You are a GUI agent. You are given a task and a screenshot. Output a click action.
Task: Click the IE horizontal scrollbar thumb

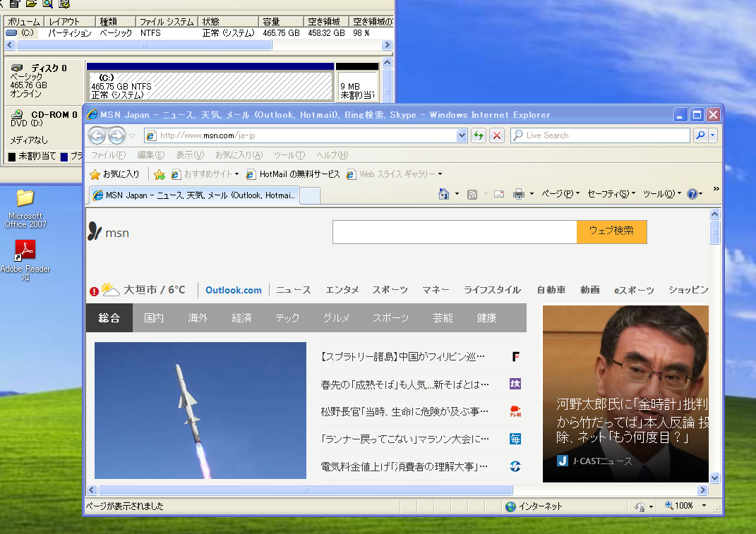coord(305,490)
